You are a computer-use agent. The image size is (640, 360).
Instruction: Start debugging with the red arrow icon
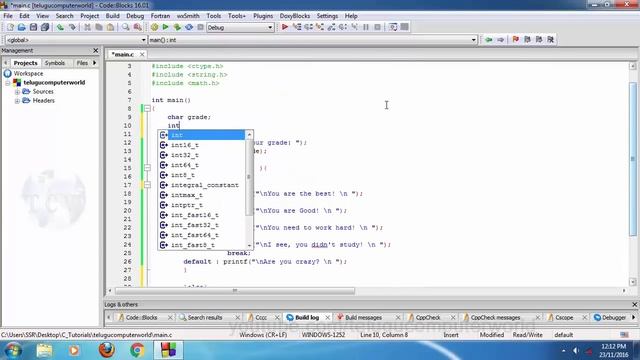coord(285,27)
